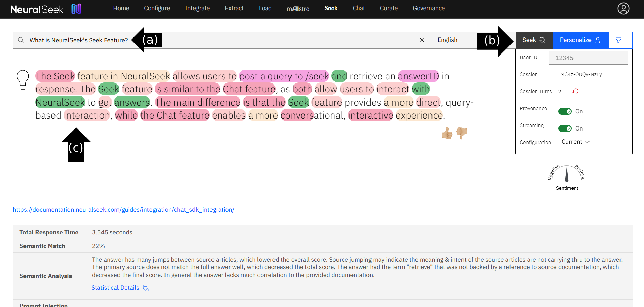Reset session turns with red refresh icon
This screenshot has height=307, width=644.
tap(575, 91)
